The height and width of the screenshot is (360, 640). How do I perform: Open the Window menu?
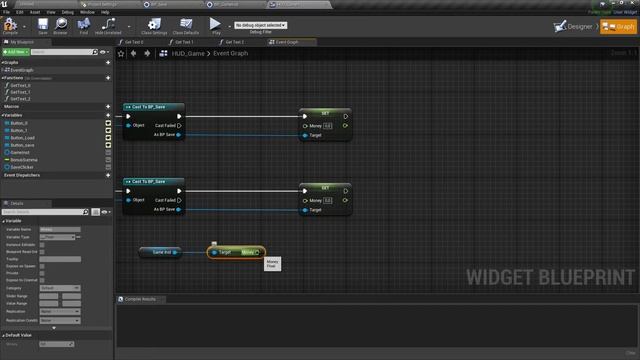(87, 12)
